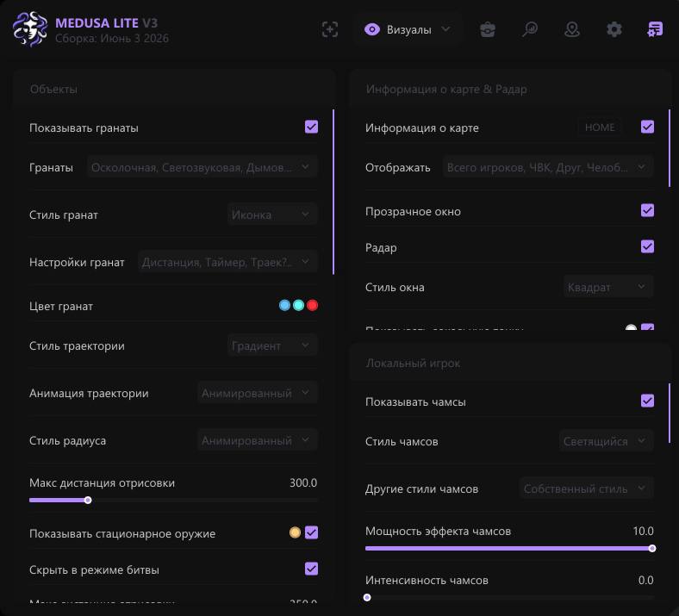Open the Отображать dropdown
This screenshot has height=616, width=679.
pos(548,167)
